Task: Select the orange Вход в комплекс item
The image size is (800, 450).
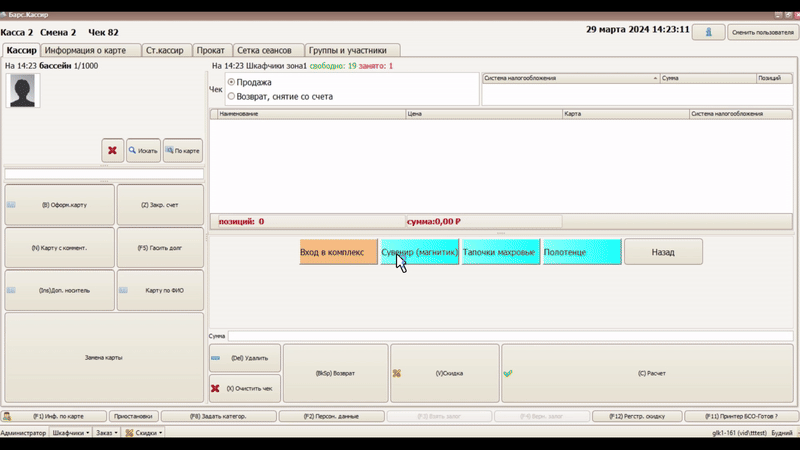Action: click(338, 252)
